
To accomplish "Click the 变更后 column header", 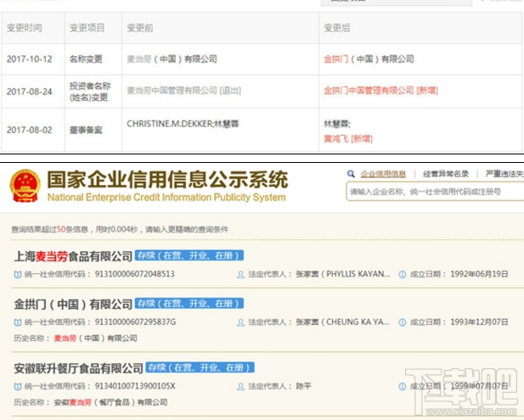I will 337,28.
